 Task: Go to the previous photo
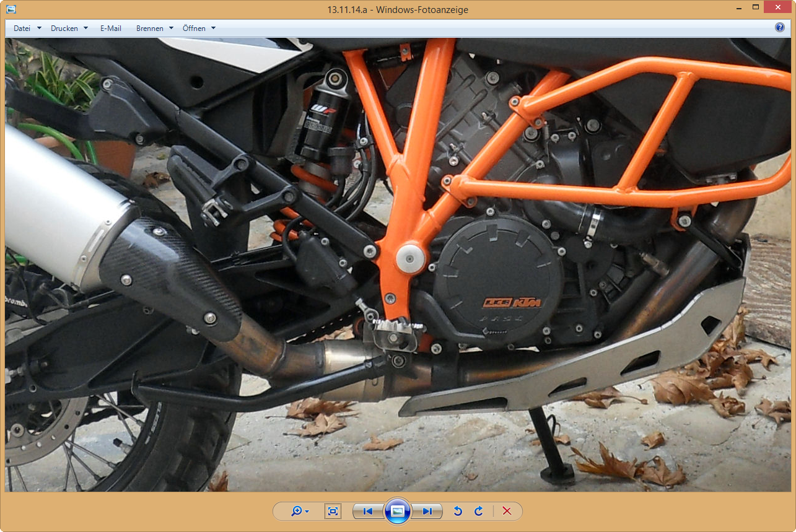(367, 511)
